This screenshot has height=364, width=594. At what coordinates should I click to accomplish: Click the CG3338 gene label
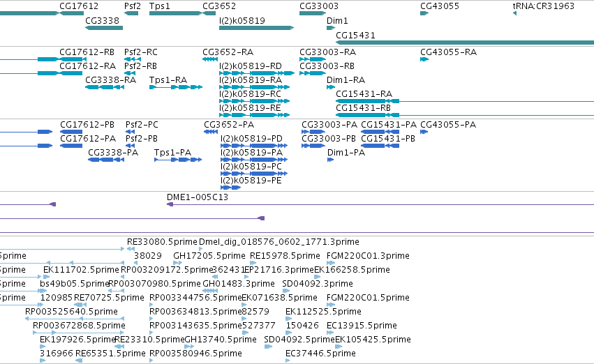[x=102, y=20]
